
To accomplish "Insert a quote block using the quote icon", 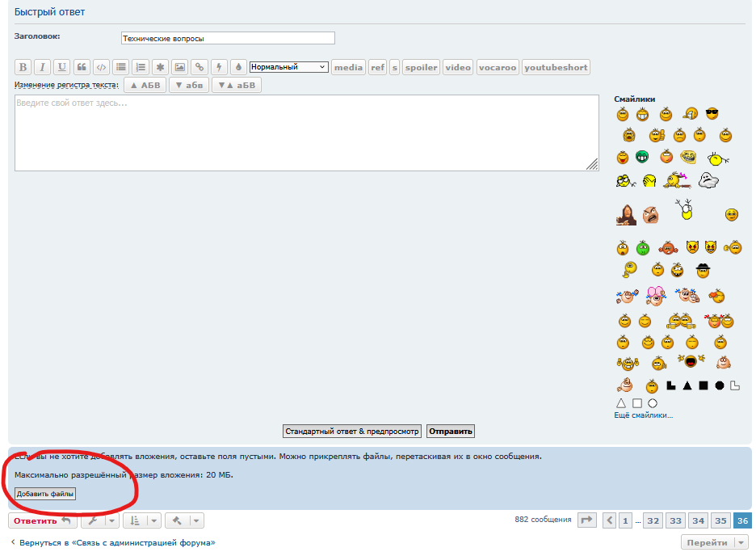I will coord(82,67).
